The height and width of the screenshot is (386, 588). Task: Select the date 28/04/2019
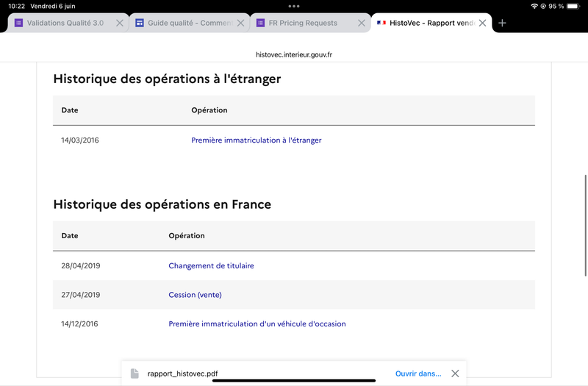(x=81, y=265)
